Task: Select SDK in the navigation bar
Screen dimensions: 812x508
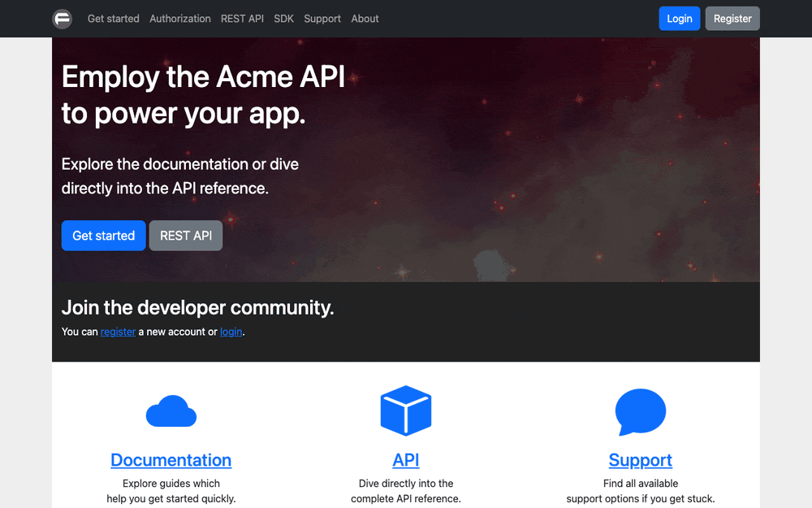Action: click(x=283, y=19)
